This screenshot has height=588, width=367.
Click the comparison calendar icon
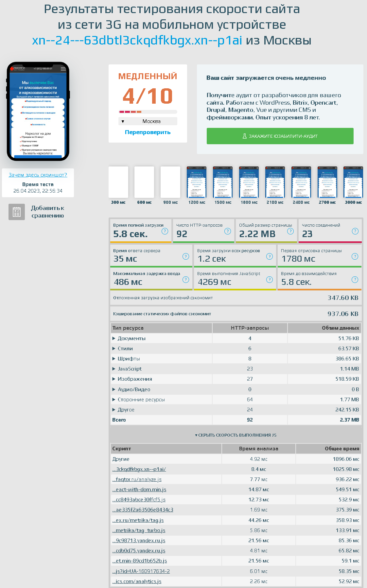click(x=17, y=212)
